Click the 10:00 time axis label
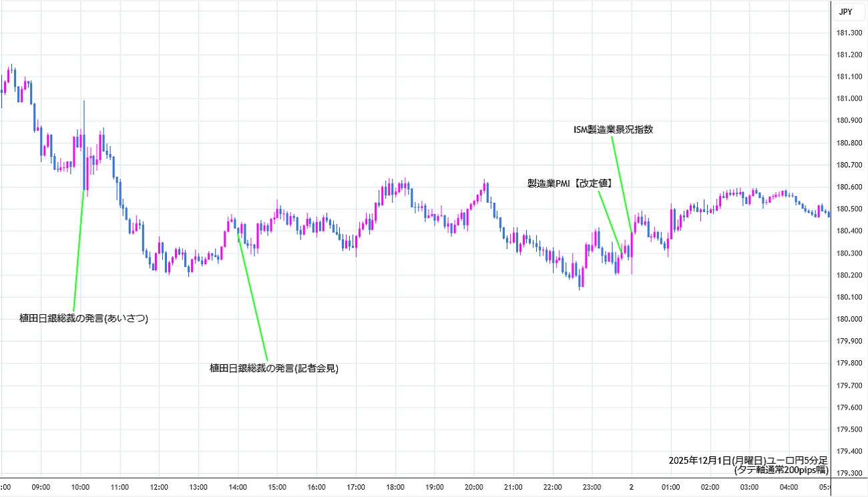Image resolution: width=868 pixels, height=497 pixels. click(80, 487)
